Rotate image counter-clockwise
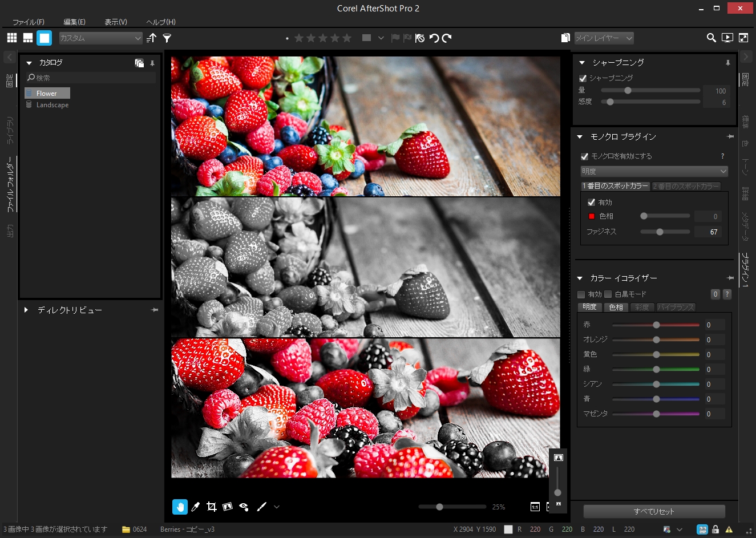Screen dimensions: 756x538 pyautogui.click(x=434, y=38)
